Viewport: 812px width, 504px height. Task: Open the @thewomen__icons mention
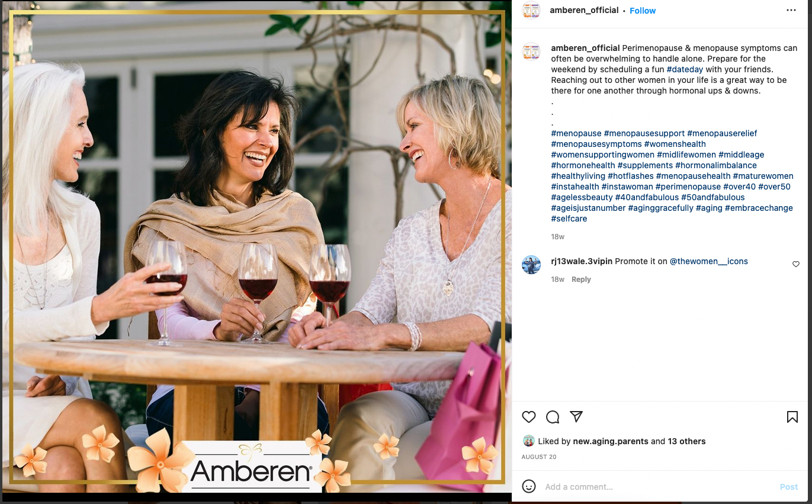[x=709, y=261]
